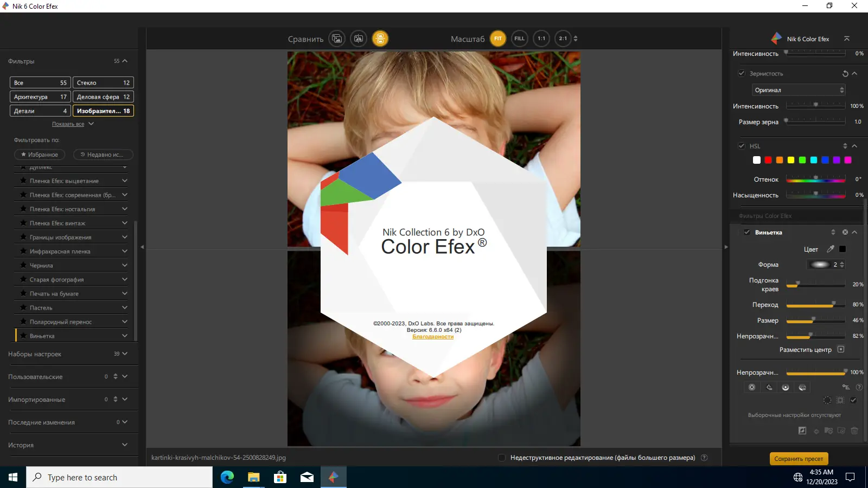Open the Благодарности credits link

pyautogui.click(x=433, y=337)
